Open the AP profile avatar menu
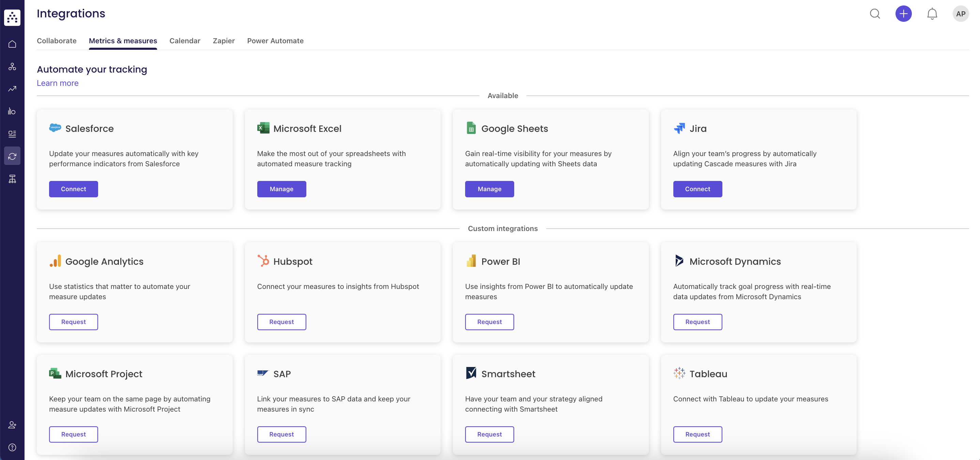Screen dimensions: 980x460 [x=960, y=14]
